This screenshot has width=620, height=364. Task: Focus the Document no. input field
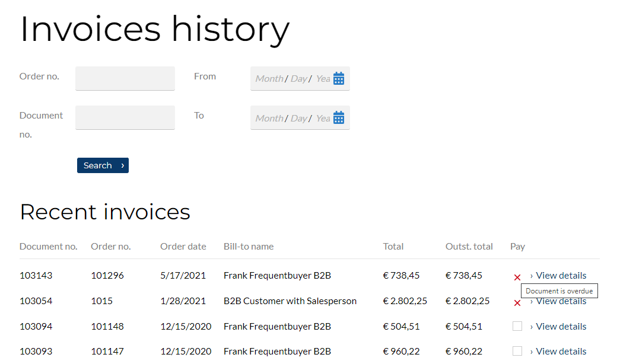[125, 117]
